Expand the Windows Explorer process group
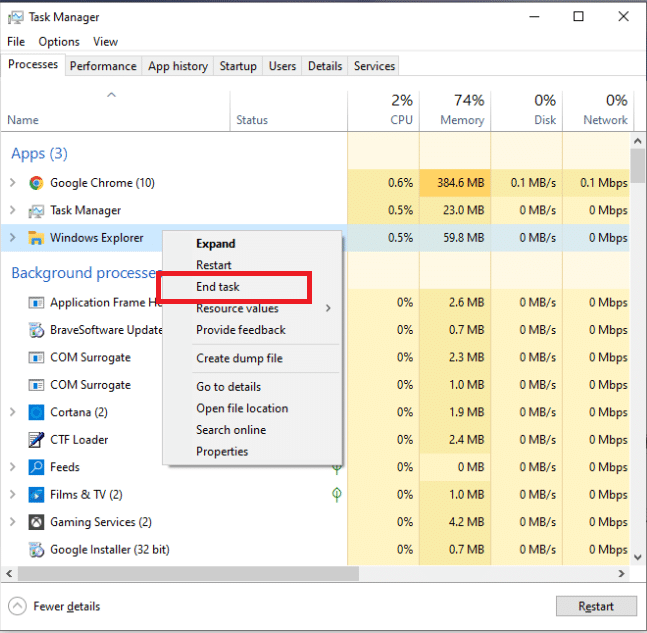The height and width of the screenshot is (633, 647). (x=13, y=237)
